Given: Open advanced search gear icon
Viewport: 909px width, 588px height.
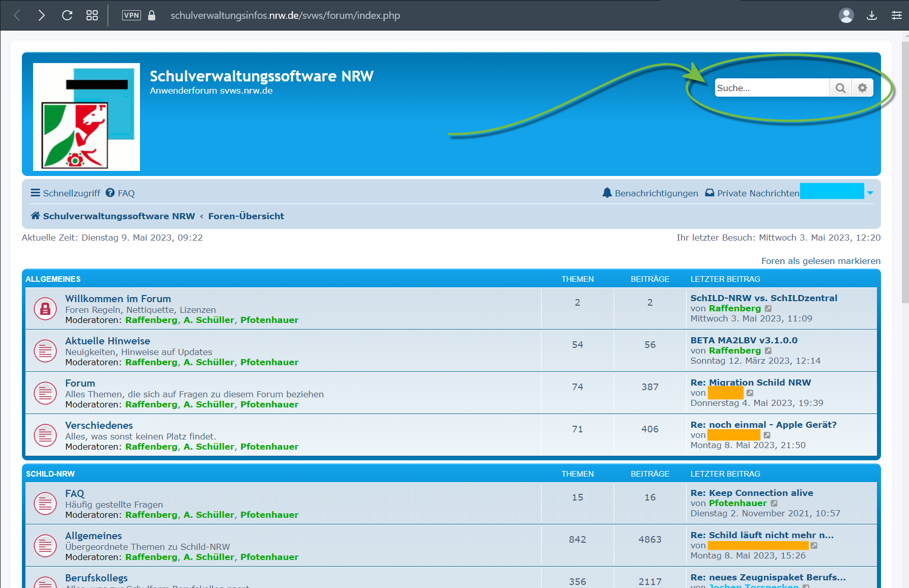Looking at the screenshot, I should (863, 88).
